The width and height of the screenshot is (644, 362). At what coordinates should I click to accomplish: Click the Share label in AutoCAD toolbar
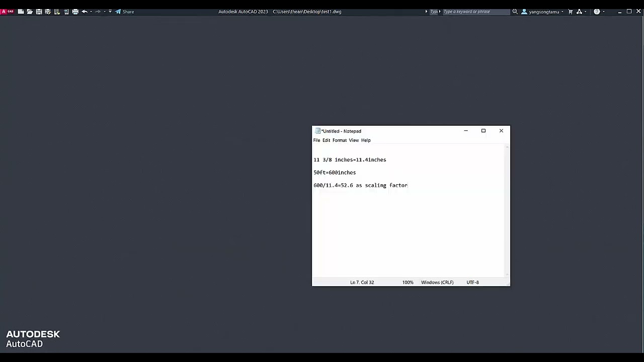tap(128, 12)
